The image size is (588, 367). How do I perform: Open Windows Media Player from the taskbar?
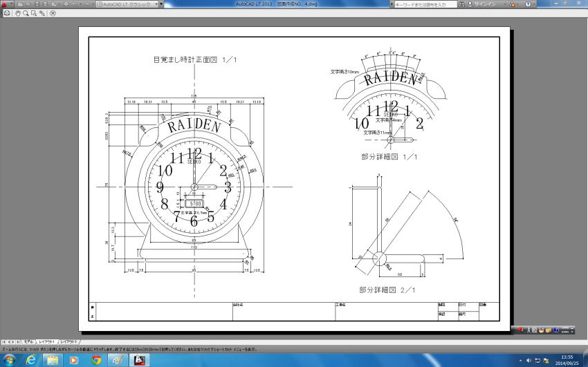(74, 360)
